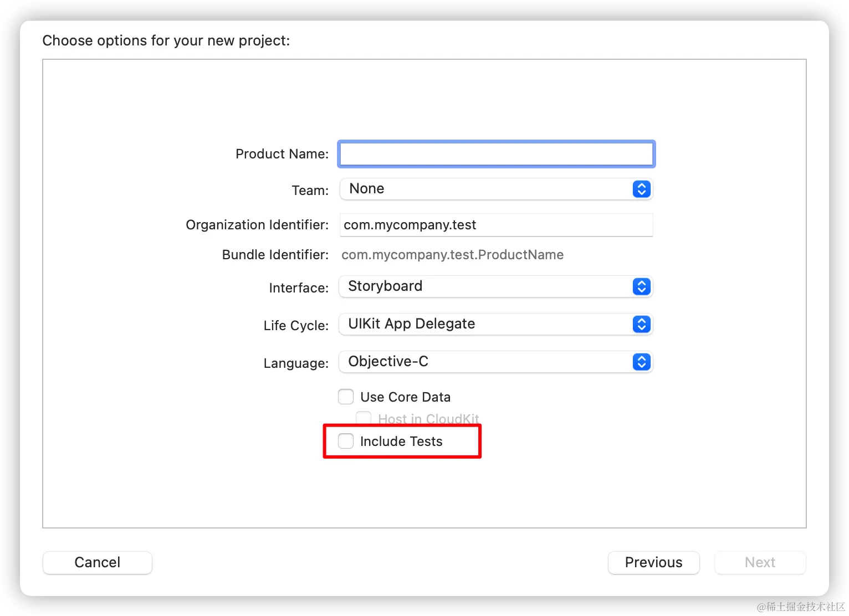Click the Product Name label
Screen dimensions: 849x616
(x=282, y=154)
